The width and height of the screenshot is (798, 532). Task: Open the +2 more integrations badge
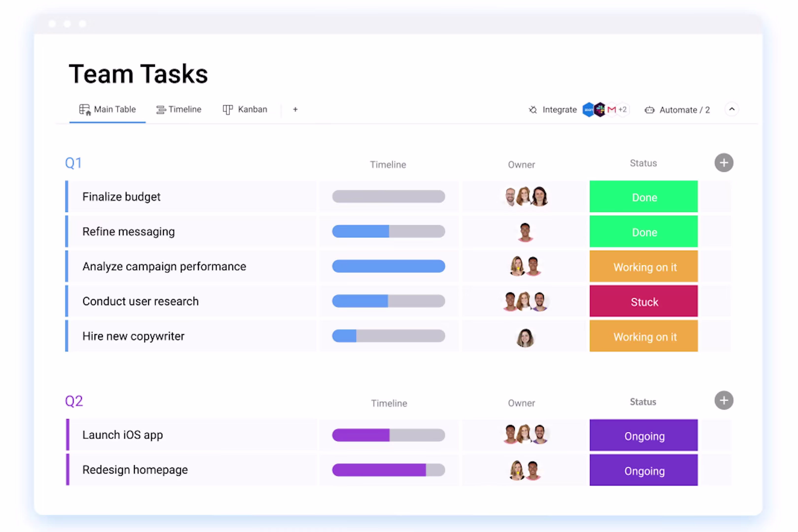pos(623,109)
